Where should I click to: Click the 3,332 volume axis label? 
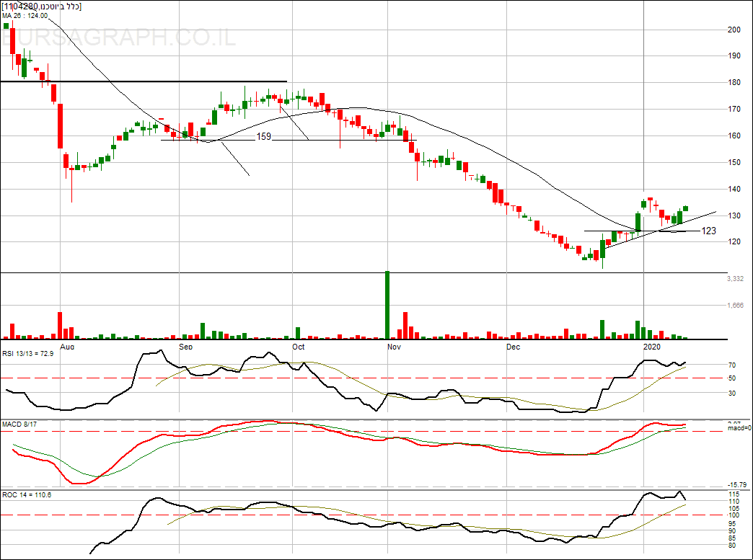(x=737, y=279)
